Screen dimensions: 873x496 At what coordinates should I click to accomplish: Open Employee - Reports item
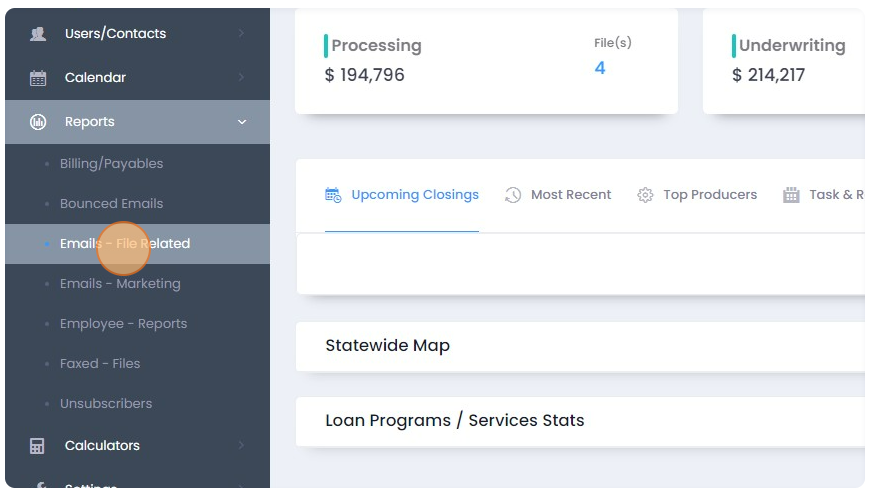(124, 324)
